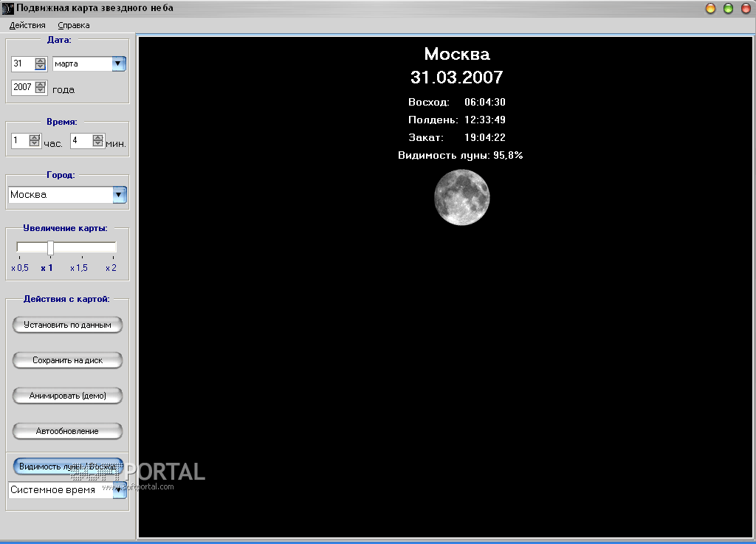The height and width of the screenshot is (544, 756).
Task: Click the hours input field
Action: coord(20,140)
